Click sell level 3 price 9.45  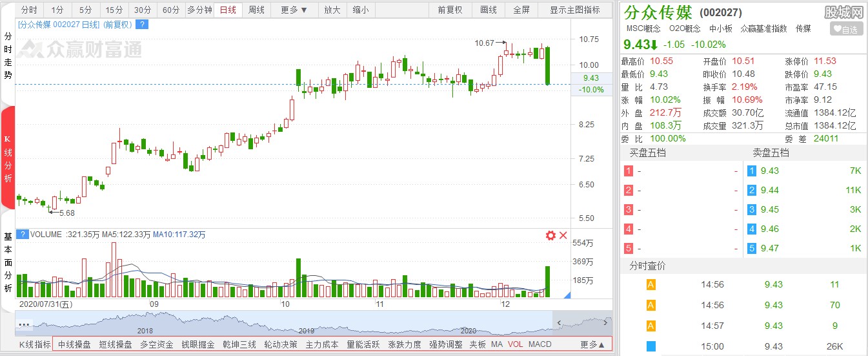(x=770, y=210)
